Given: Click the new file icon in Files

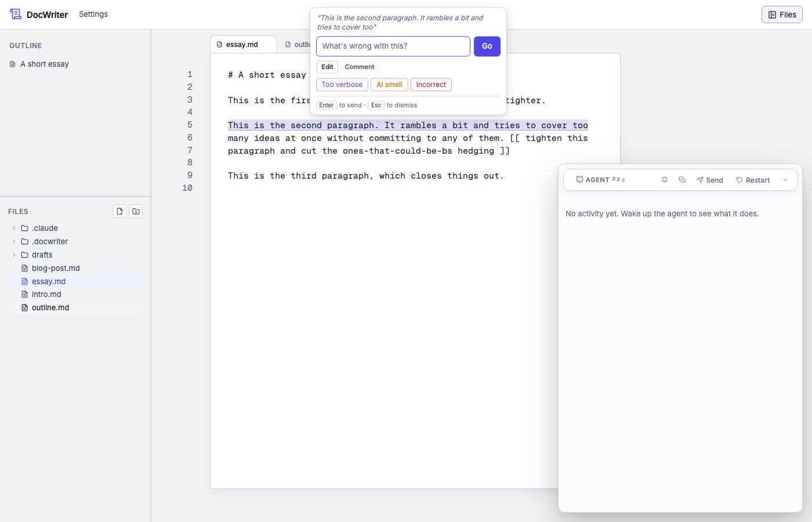Looking at the screenshot, I should tap(119, 211).
